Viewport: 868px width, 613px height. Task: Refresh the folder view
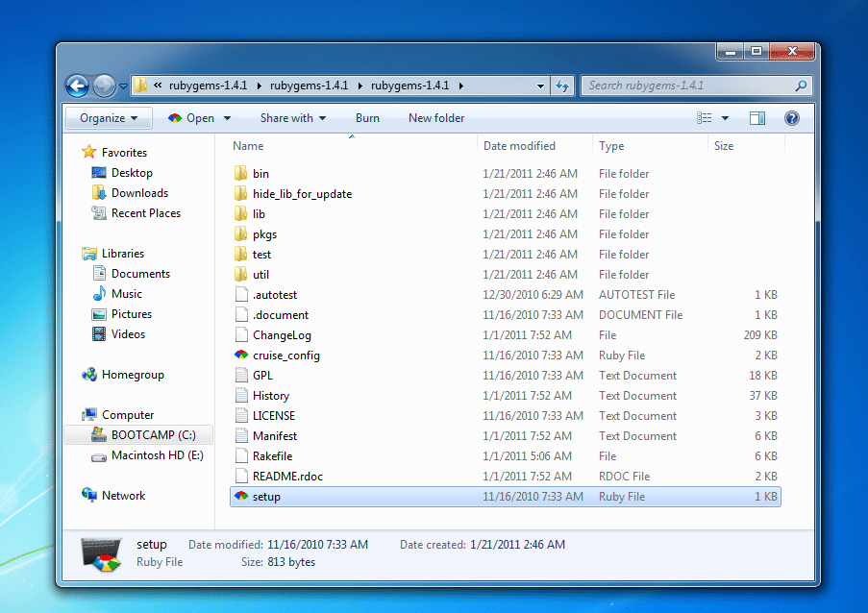coord(562,86)
